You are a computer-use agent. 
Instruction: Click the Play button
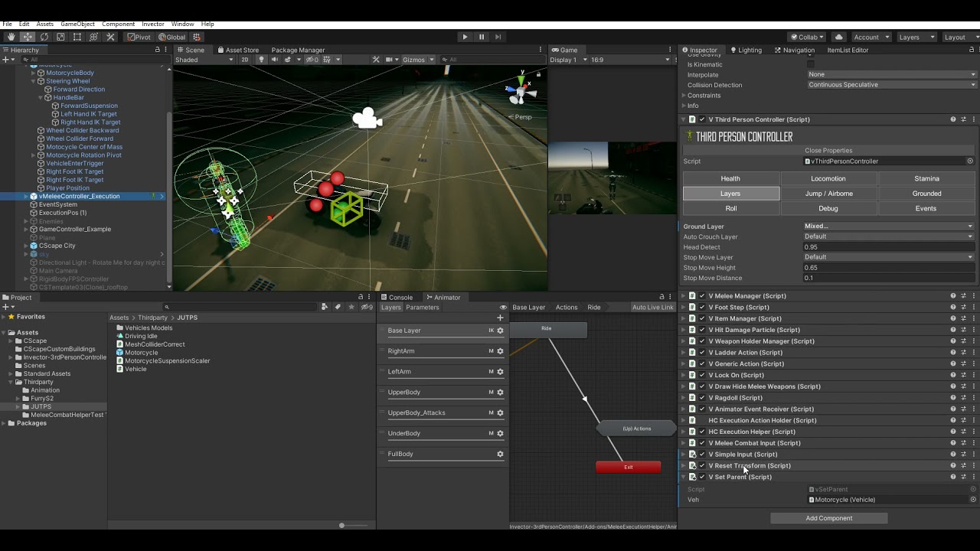(465, 37)
